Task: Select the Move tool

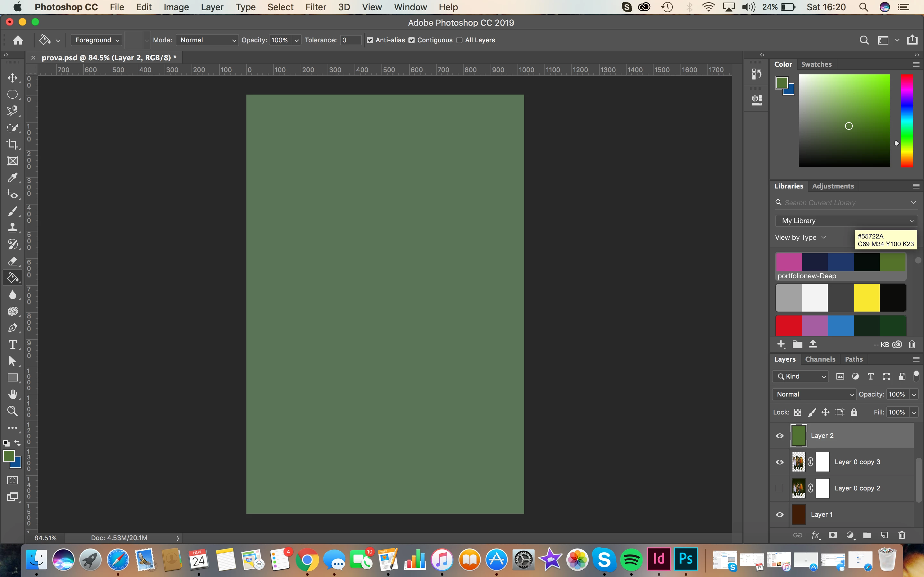Action: click(13, 78)
